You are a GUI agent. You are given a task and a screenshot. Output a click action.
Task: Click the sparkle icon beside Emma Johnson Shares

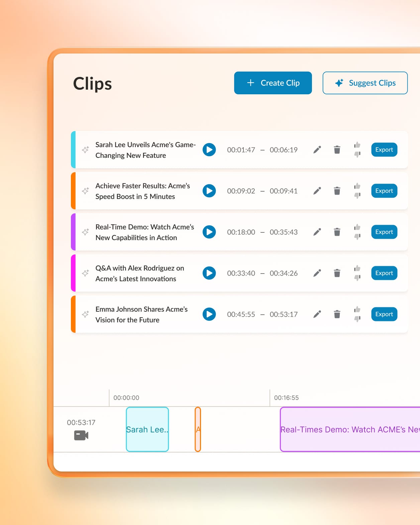[x=86, y=314]
